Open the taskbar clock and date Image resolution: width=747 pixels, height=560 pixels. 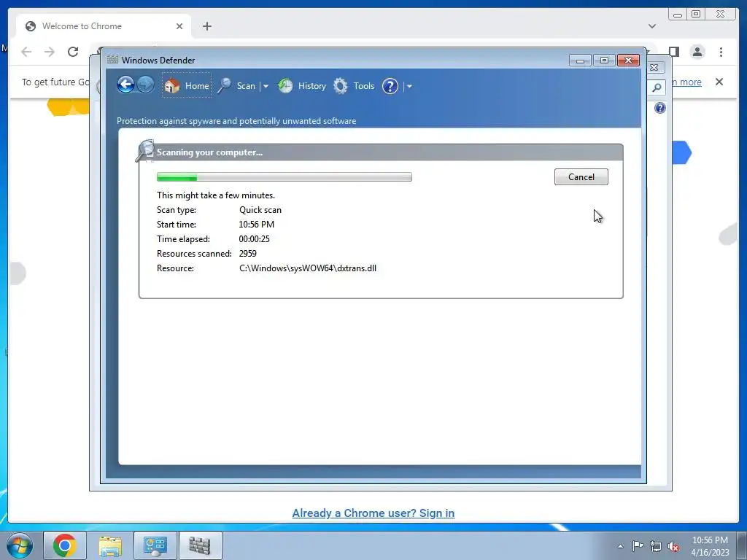coord(710,546)
